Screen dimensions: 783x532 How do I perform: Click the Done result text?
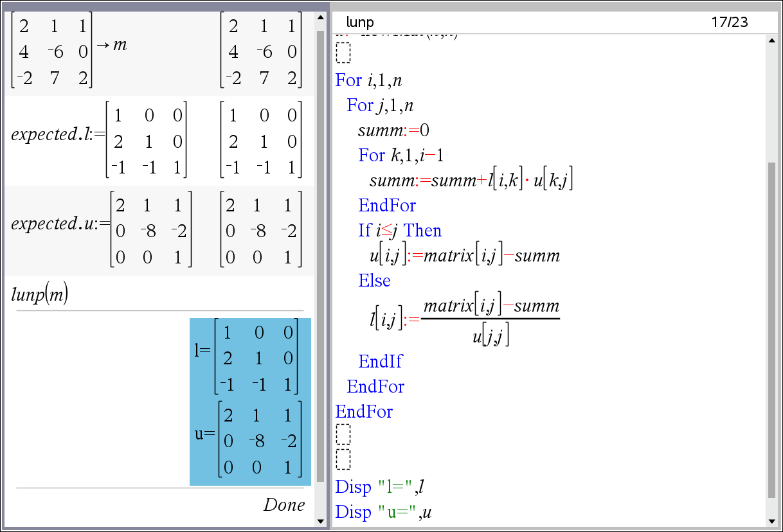coord(283,505)
